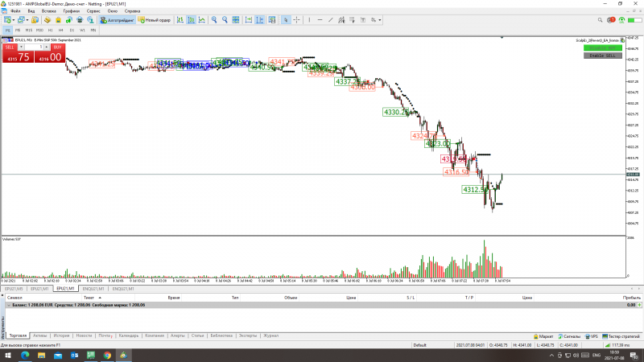Select the crosshair tool
Image resolution: width=644 pixels, height=362 pixels.
(x=296, y=19)
